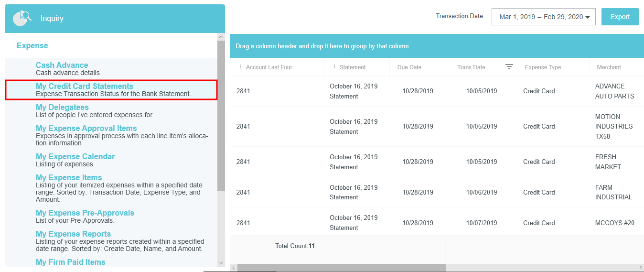Select My Credit Card Statements
The width and height of the screenshot is (644, 272).
pyautogui.click(x=85, y=87)
